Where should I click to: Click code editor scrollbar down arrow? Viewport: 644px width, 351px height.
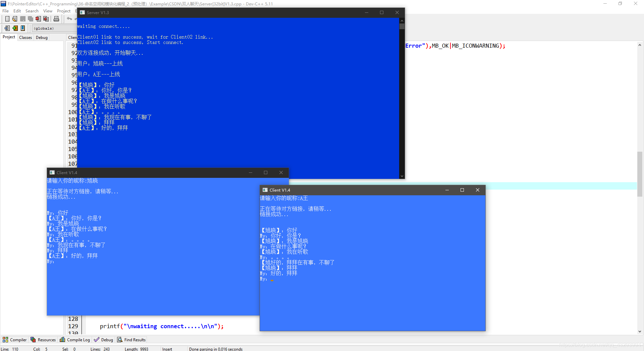coord(640,331)
